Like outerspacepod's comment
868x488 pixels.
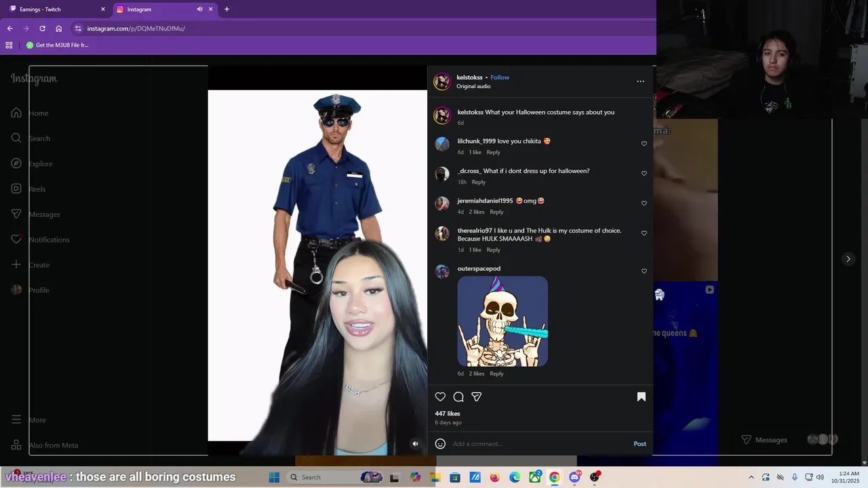coord(644,271)
